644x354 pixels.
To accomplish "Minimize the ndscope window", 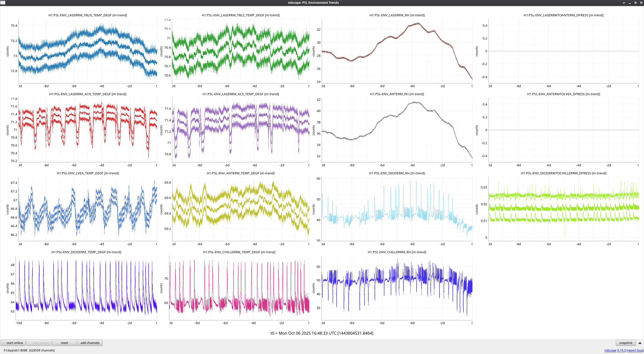I will click(x=630, y=3).
